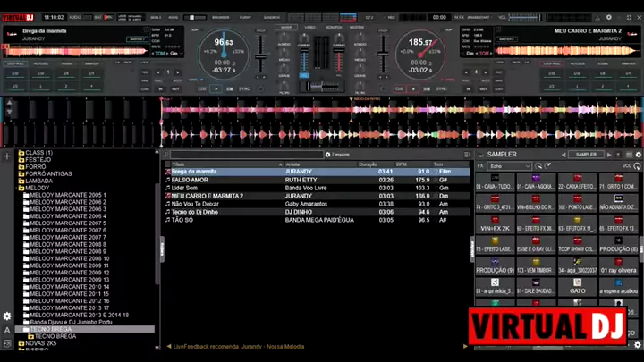Click the browser search magnifier icon
This screenshot has height=362, width=644.
pyautogui.click(x=167, y=155)
